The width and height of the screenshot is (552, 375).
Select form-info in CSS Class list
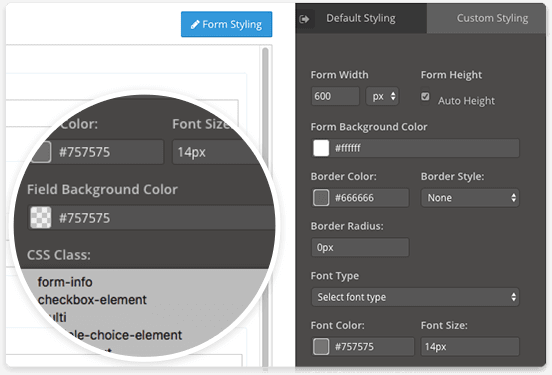[65, 282]
